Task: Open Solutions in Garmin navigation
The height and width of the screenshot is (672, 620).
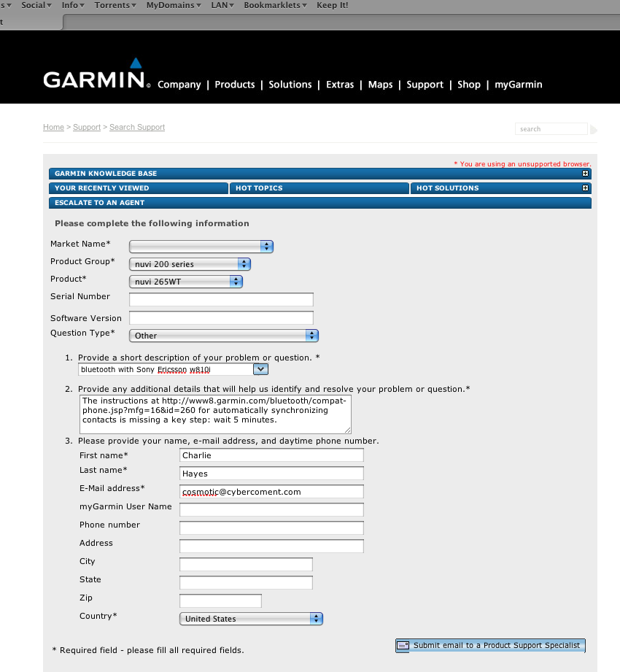Action: 290,85
